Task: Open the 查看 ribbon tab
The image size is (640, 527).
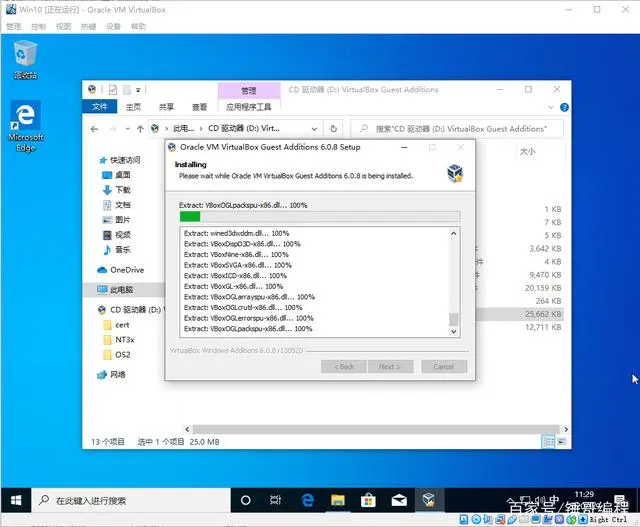Action: pyautogui.click(x=199, y=107)
